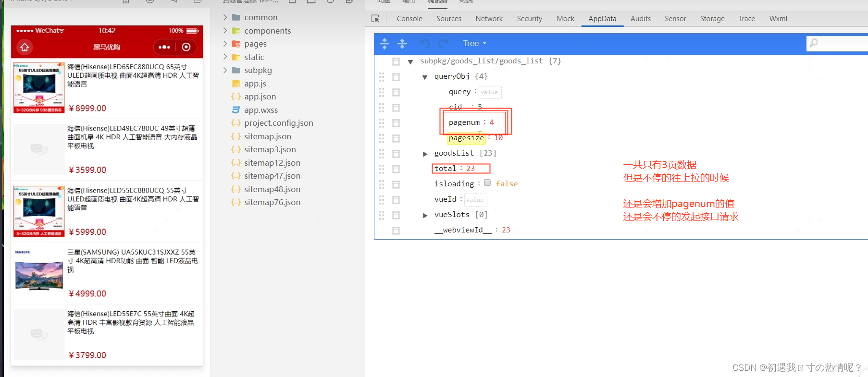Collapse the queryObj node
868x377 pixels.
point(425,77)
